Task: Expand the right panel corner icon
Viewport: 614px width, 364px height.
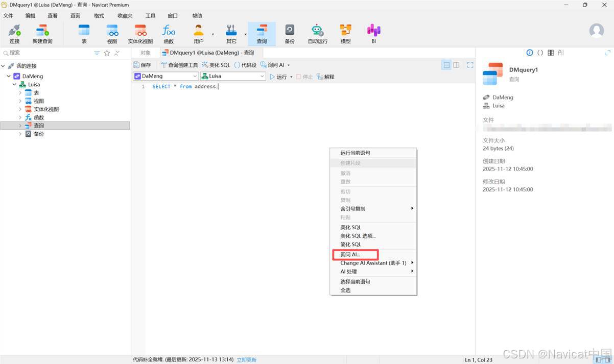Action: [x=607, y=53]
